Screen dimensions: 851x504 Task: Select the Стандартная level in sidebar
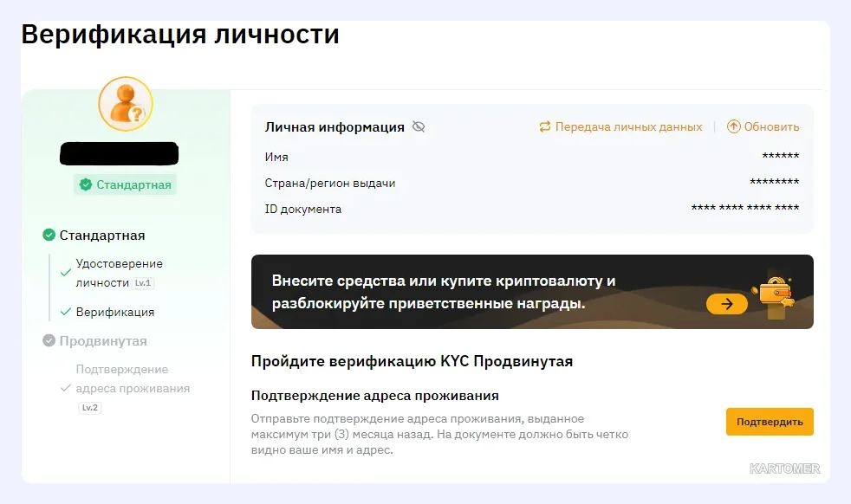click(102, 236)
